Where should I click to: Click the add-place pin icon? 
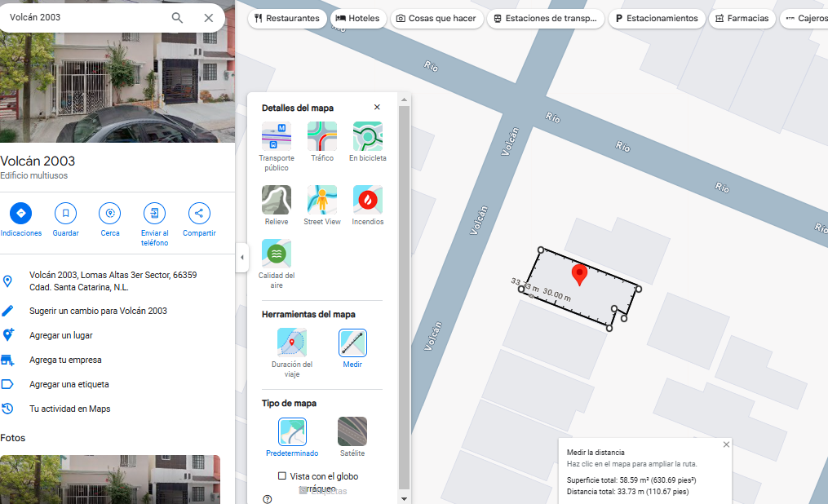(7, 335)
